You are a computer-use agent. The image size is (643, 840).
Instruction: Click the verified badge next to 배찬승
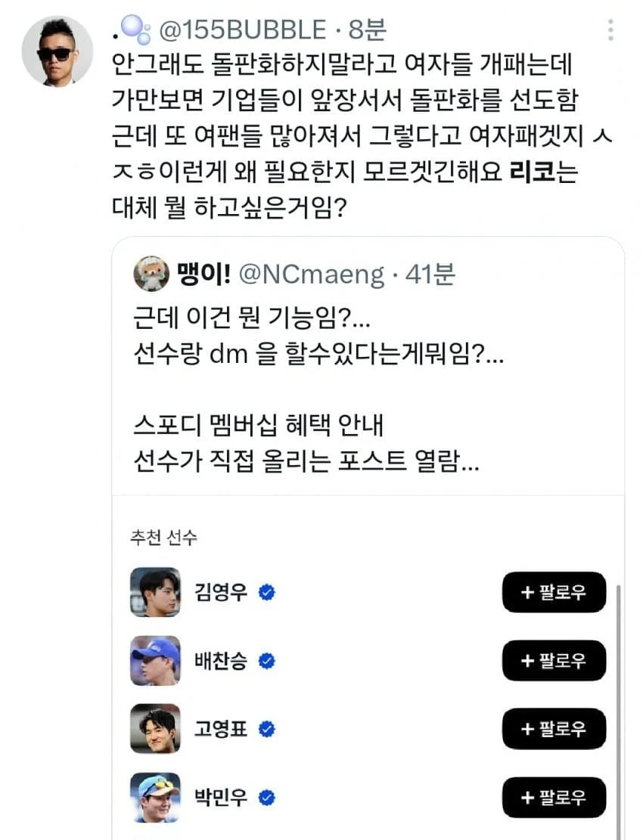[x=266, y=661]
